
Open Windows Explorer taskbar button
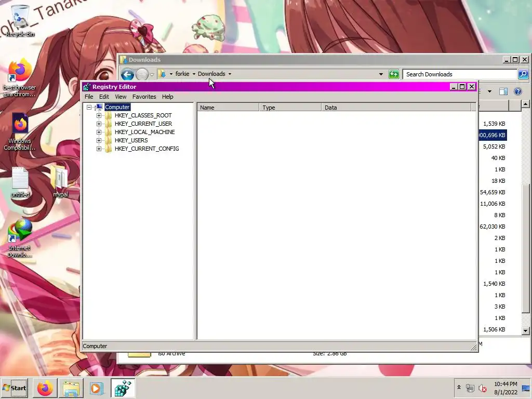pyautogui.click(x=71, y=388)
